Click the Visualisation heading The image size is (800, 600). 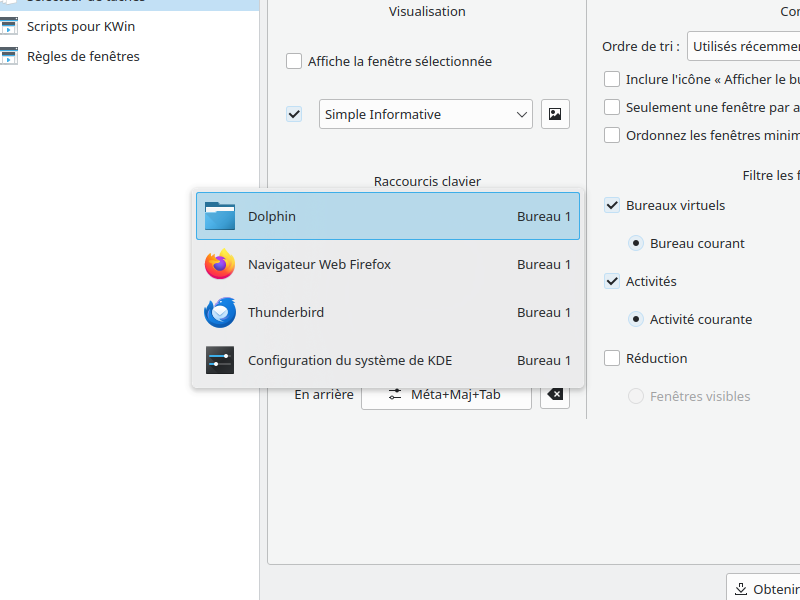pyautogui.click(x=427, y=11)
